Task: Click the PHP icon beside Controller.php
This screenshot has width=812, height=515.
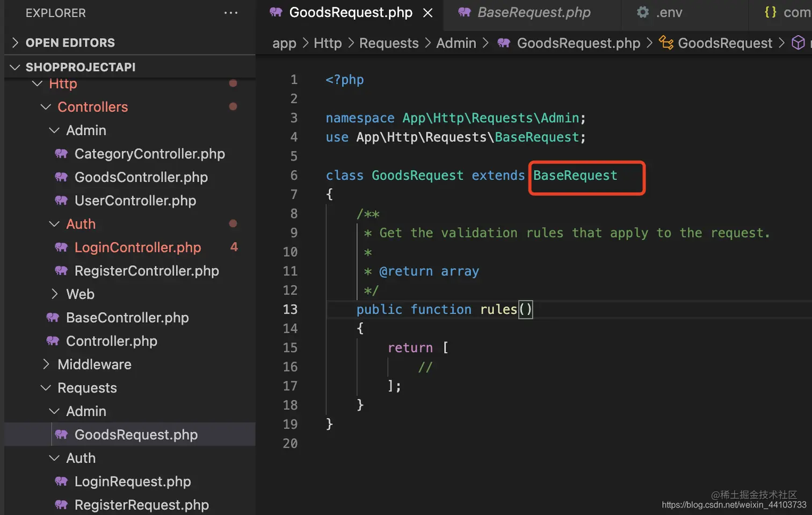Action: [53, 341]
